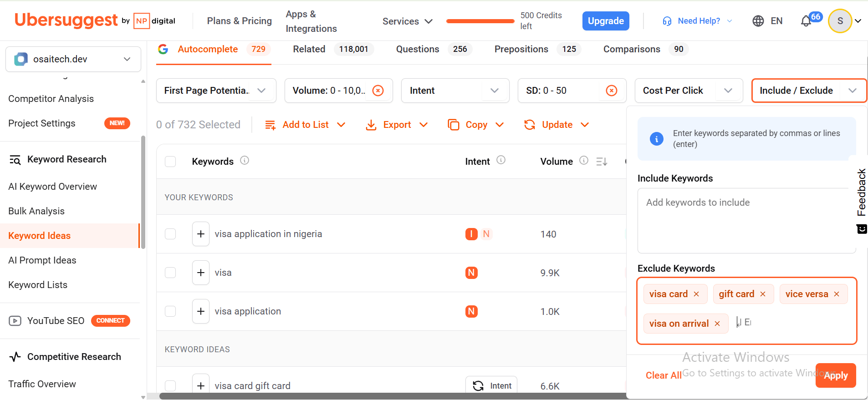Click the Google G icon beside Autocomplete
Viewport: 868px width, 400px height.
[163, 49]
